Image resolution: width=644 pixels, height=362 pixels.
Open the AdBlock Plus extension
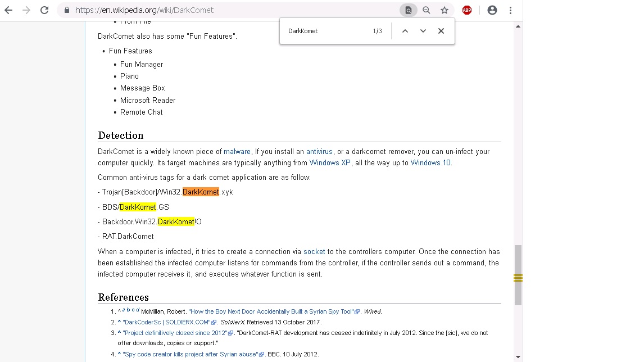coord(467,10)
